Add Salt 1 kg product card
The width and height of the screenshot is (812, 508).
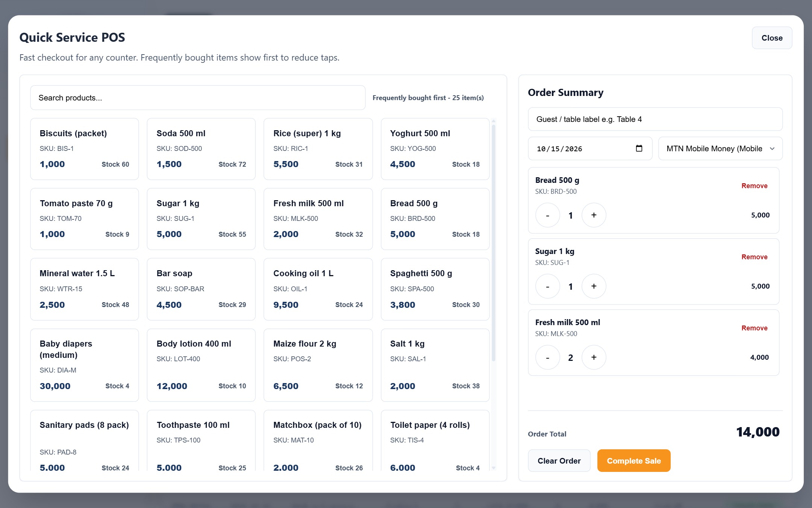coord(435,365)
